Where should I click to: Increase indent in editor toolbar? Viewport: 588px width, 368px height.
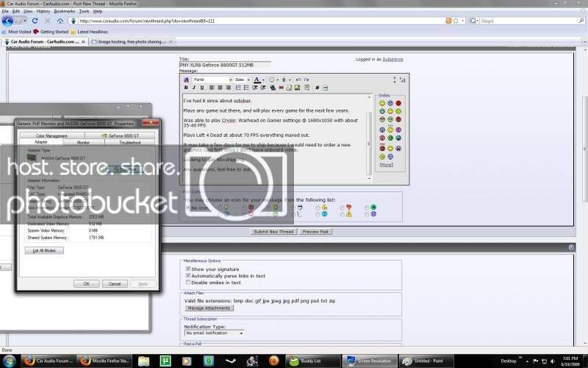[263, 88]
